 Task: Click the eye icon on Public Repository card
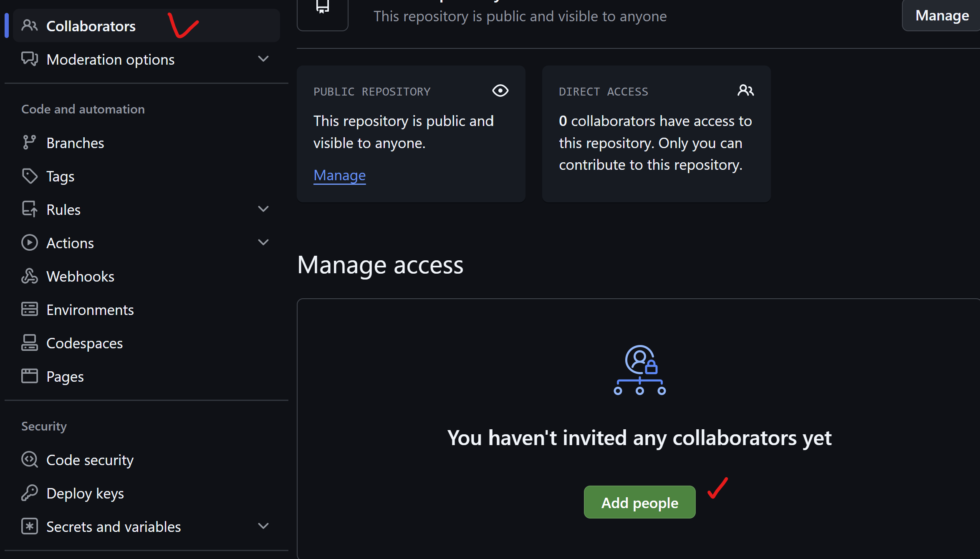[500, 91]
